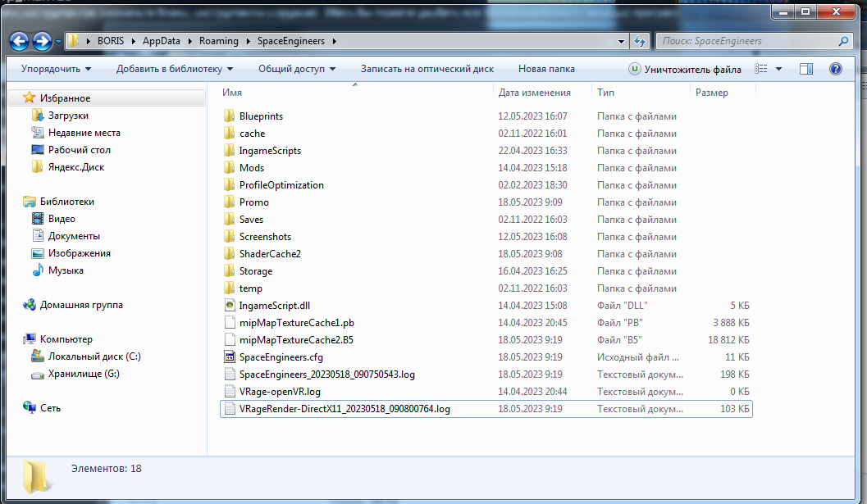Select the SpaceEngineers.cfg file icon

(230, 357)
